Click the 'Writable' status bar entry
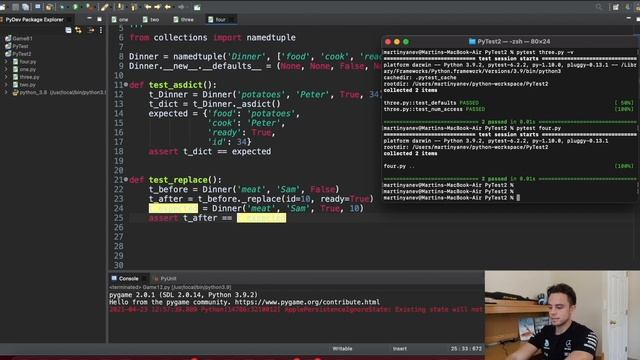The height and width of the screenshot is (360, 640). (x=342, y=349)
